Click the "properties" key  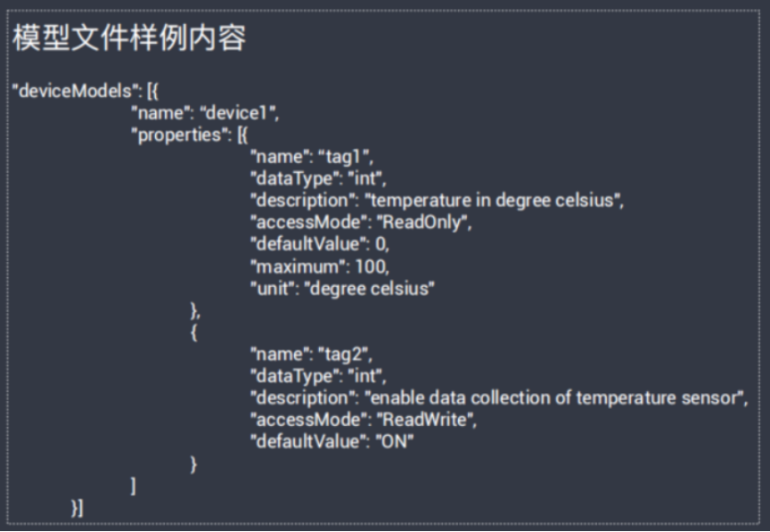tap(179, 135)
